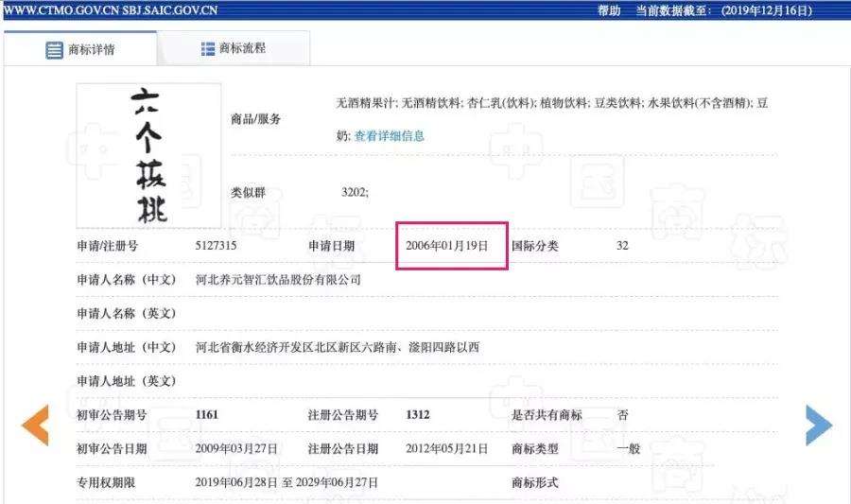Image resolution: width=851 pixels, height=504 pixels.
Task: Select preliminary announcement date 2009年03月27日
Action: 236,448
